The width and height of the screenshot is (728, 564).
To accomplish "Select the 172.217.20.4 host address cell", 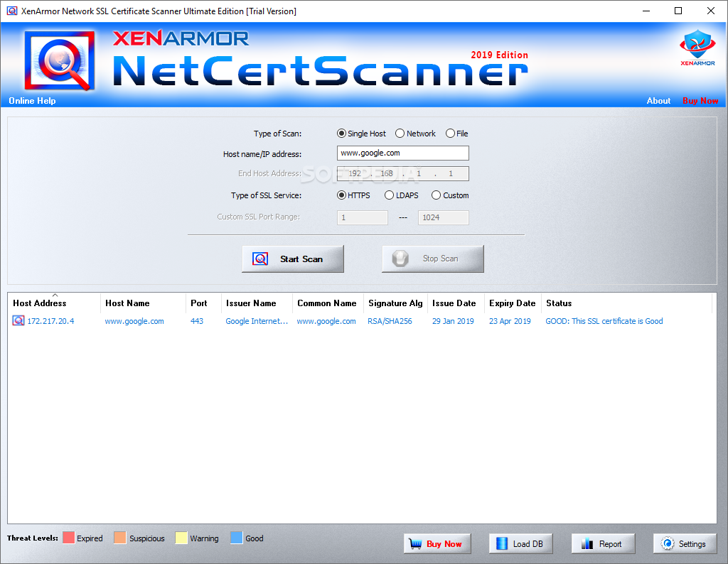I will [x=50, y=321].
